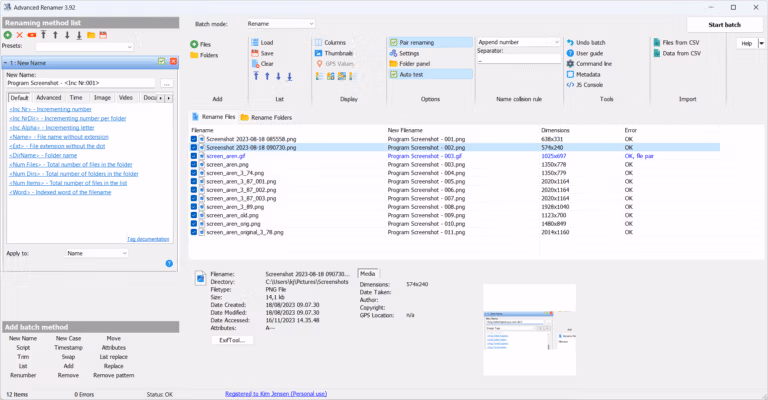This screenshot has width=768, height=400.
Task: Move selected file to bottom of list
Action: (289, 76)
